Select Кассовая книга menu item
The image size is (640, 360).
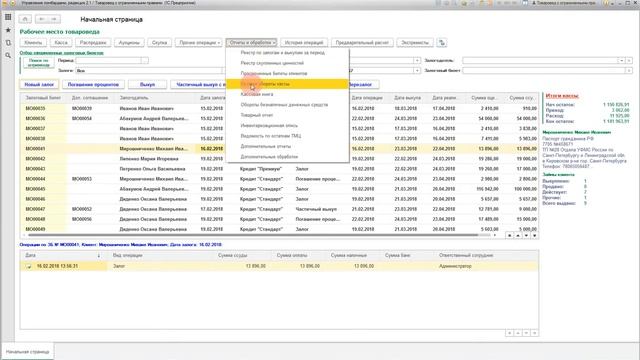tap(287, 94)
